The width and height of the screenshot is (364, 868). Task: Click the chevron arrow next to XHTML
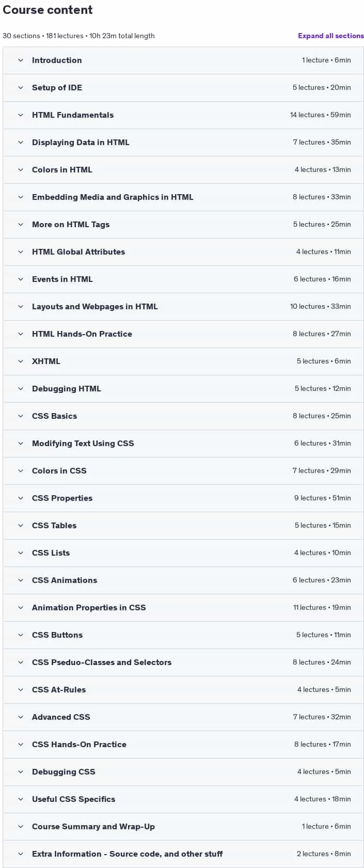coord(21,361)
